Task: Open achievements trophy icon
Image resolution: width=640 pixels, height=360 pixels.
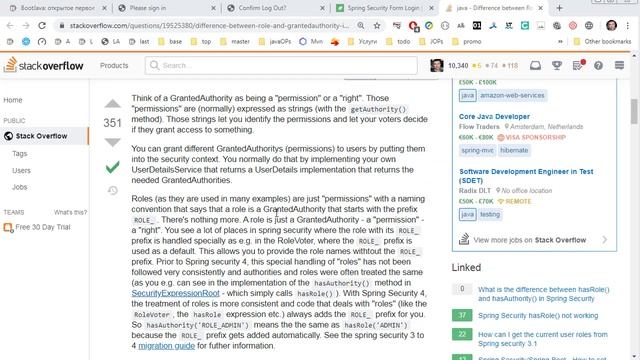Action: (556, 65)
